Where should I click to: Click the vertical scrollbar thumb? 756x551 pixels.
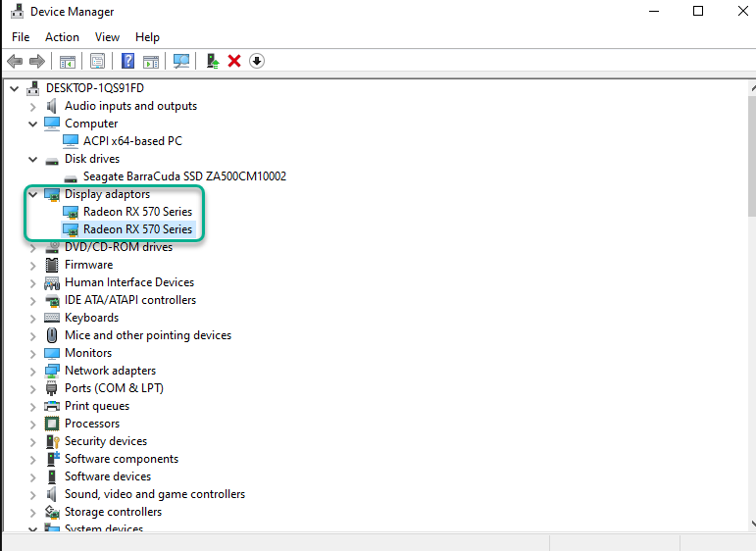pyautogui.click(x=752, y=156)
